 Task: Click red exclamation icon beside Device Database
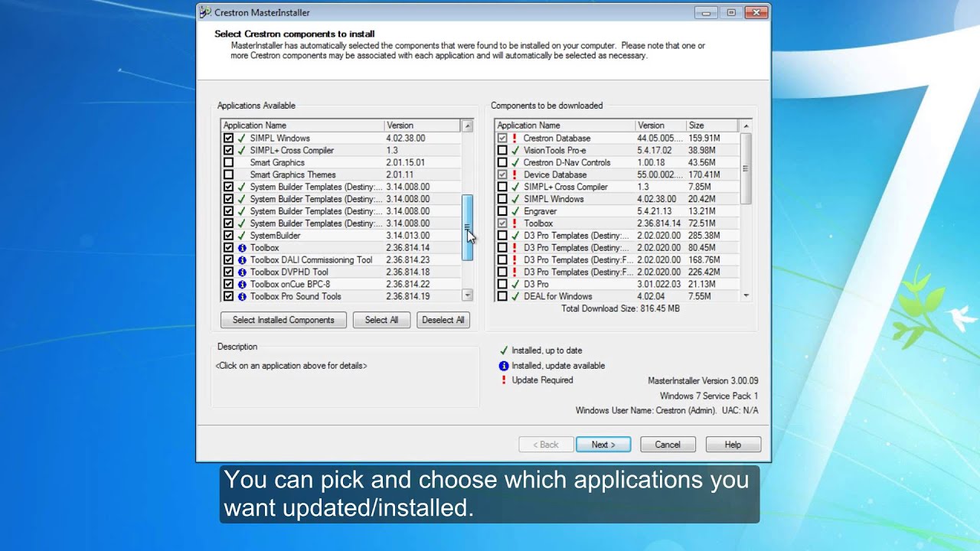[515, 175]
